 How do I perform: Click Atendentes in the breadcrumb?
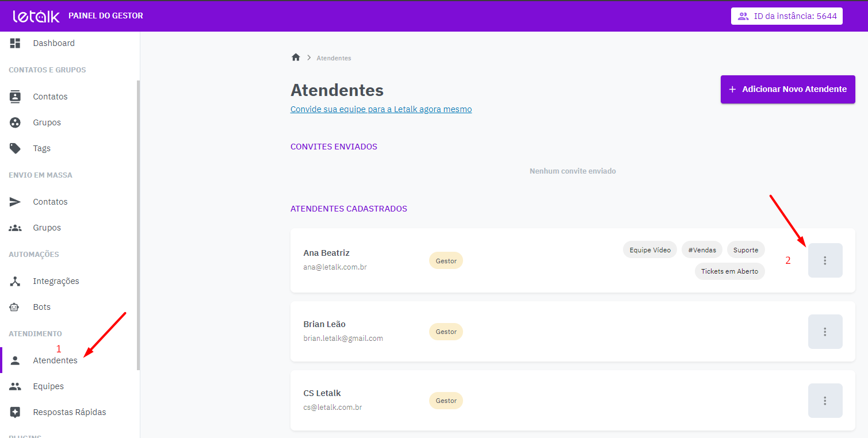click(334, 58)
